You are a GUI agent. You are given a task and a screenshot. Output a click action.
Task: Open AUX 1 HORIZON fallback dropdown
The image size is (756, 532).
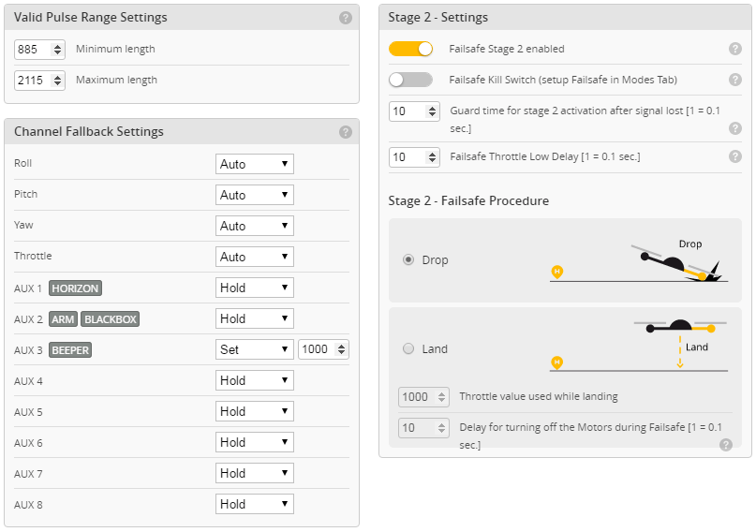click(x=254, y=288)
